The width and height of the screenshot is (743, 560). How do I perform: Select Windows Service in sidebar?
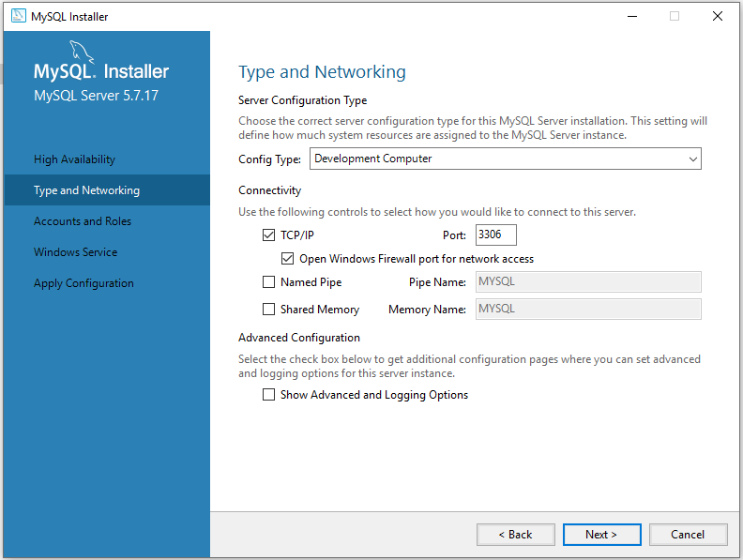click(76, 252)
